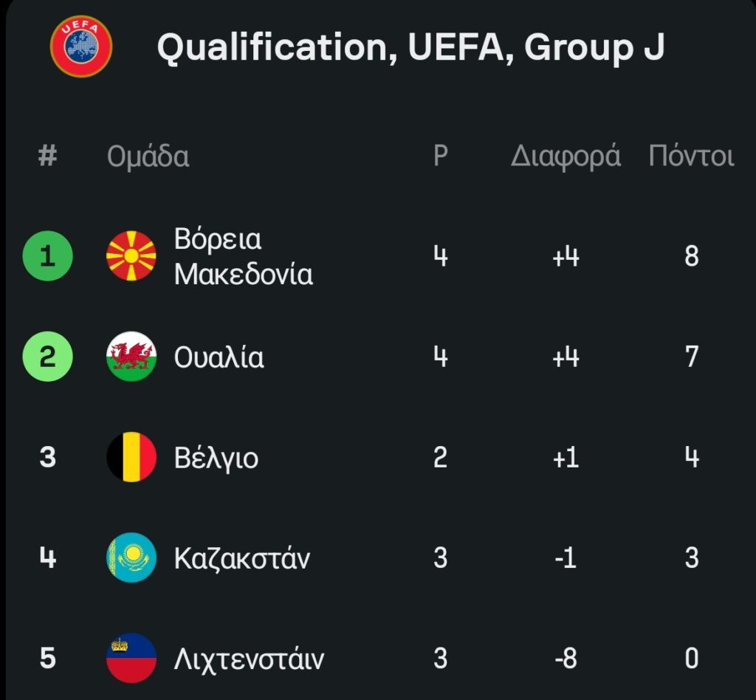Click the Ομάδα column header
This screenshot has height=700, width=756.
click(148, 157)
